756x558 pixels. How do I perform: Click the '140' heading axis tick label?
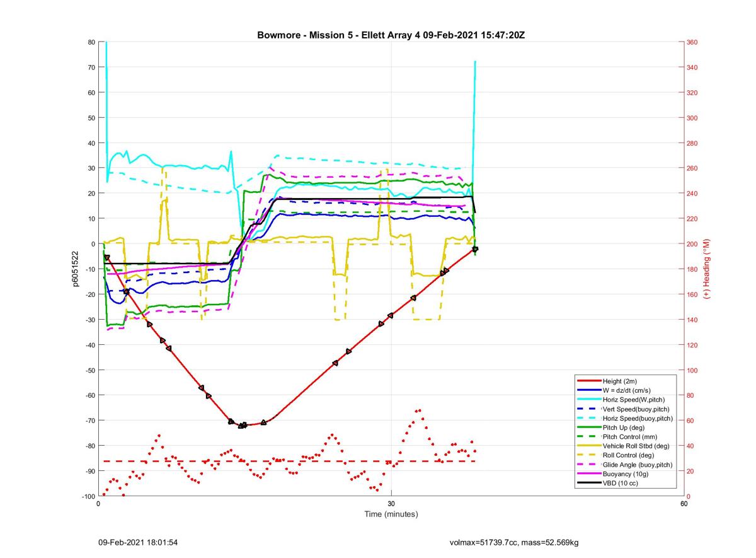(x=693, y=320)
